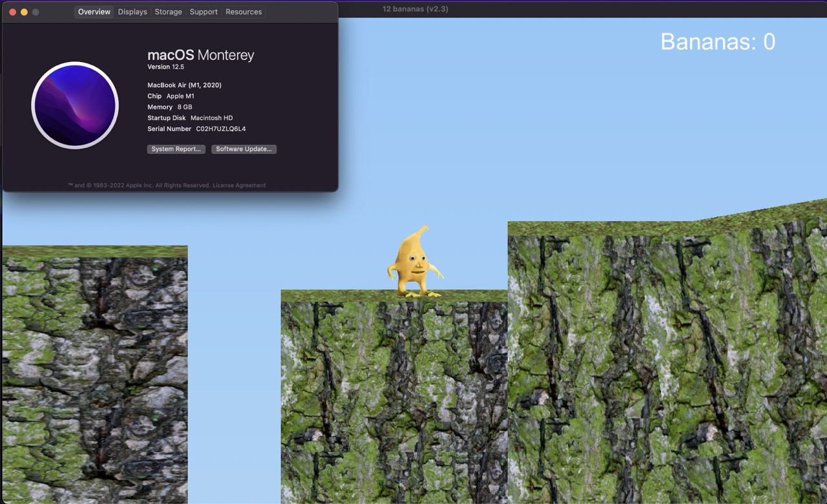Click the 12 bananas (v2.3) title bar

pyautogui.click(x=415, y=8)
